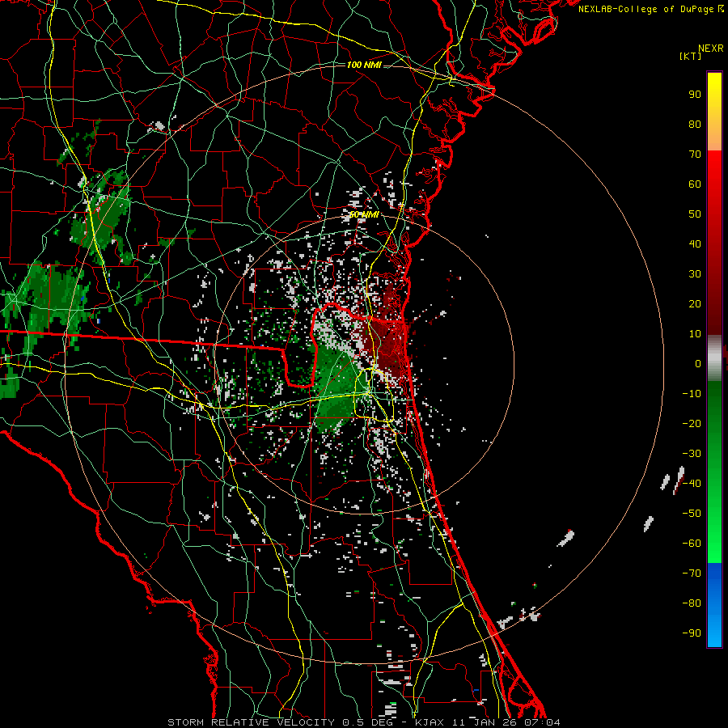Click the -60 value on velocity scale

tap(692, 544)
